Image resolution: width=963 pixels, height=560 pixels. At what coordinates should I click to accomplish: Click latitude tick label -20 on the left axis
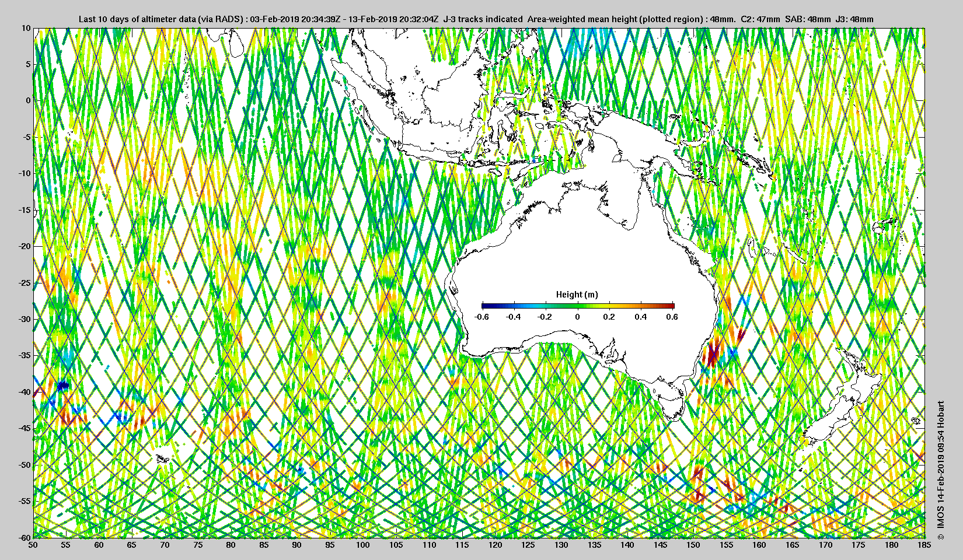click(24, 246)
